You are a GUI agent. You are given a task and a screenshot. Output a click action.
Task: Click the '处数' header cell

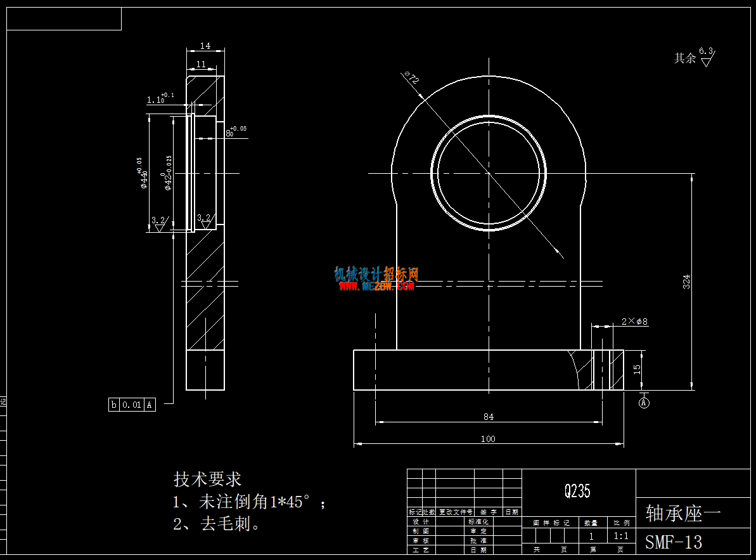point(429,512)
